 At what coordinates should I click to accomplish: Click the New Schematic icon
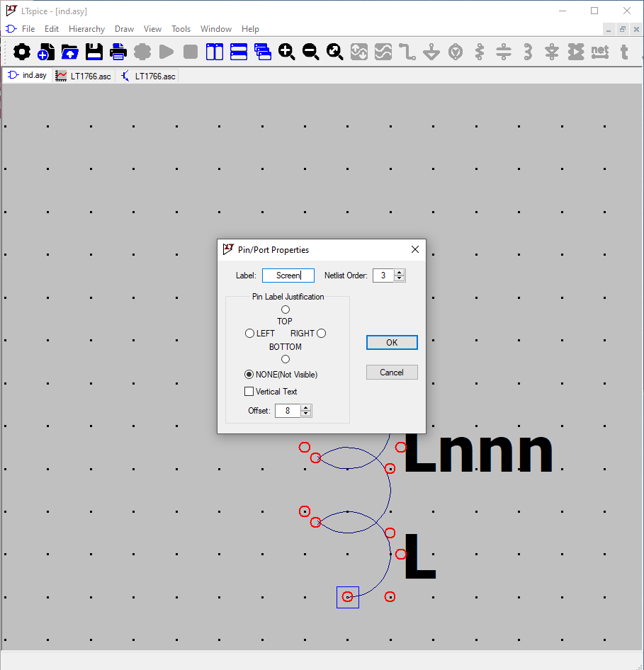[x=46, y=52]
